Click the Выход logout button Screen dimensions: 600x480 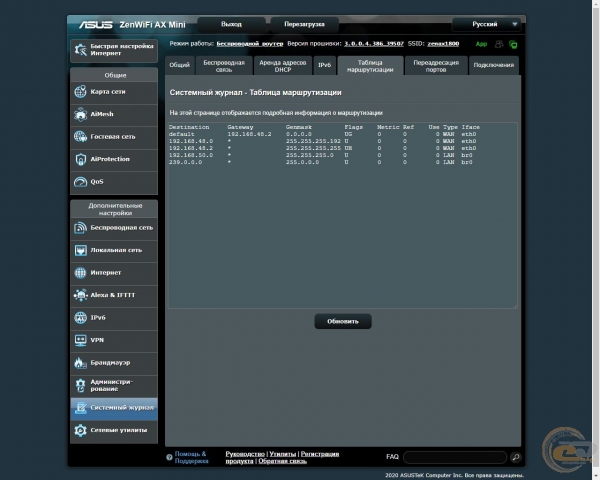(231, 24)
